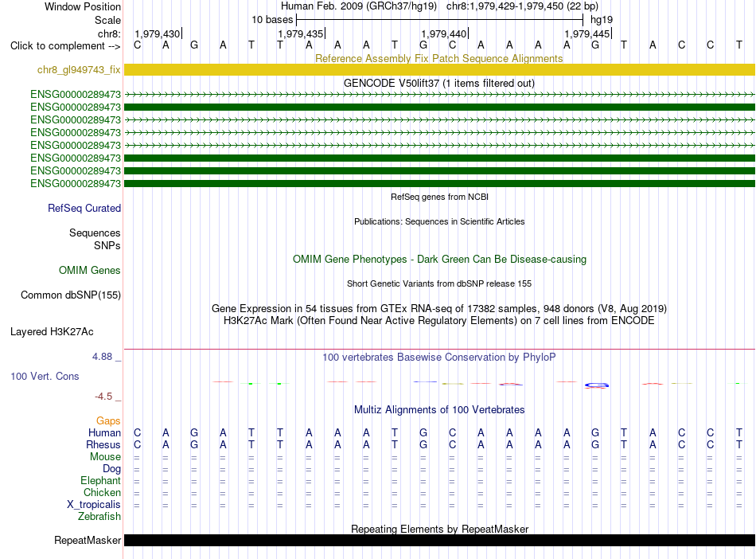Click the -4.5 PhyloP lower scale value
The width and height of the screenshot is (756, 559).
[x=103, y=397]
